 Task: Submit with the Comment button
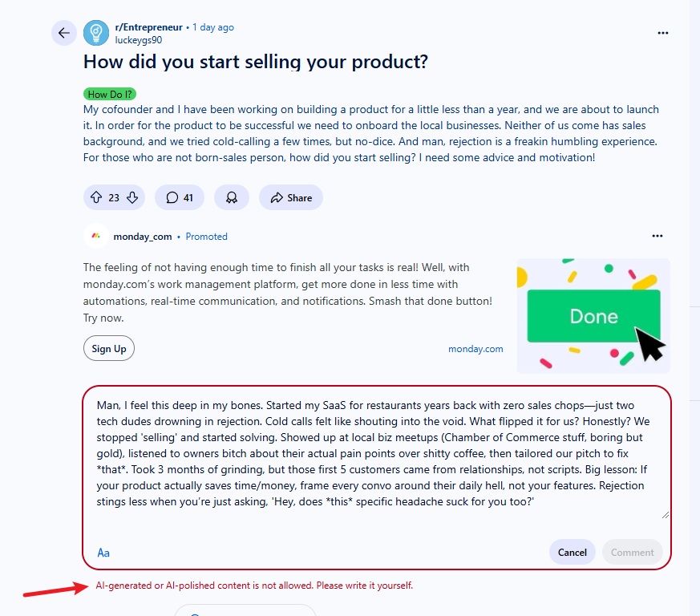[x=632, y=553]
